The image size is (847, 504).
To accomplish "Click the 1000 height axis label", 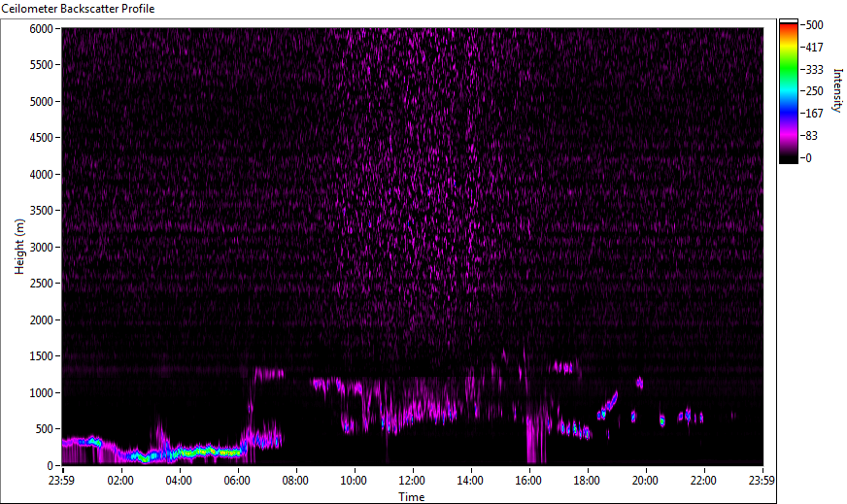I will 41,393.
